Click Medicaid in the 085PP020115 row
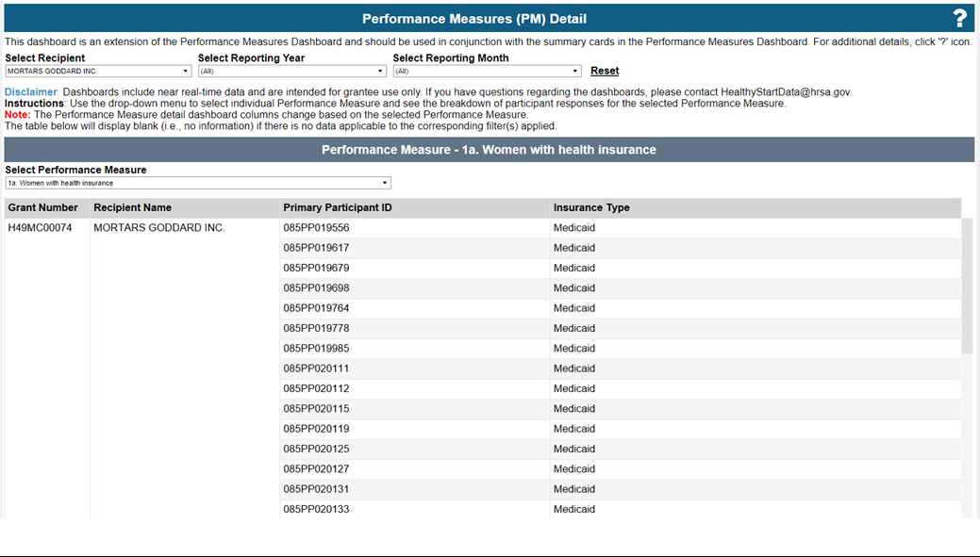The height and width of the screenshot is (557, 980). tap(574, 408)
